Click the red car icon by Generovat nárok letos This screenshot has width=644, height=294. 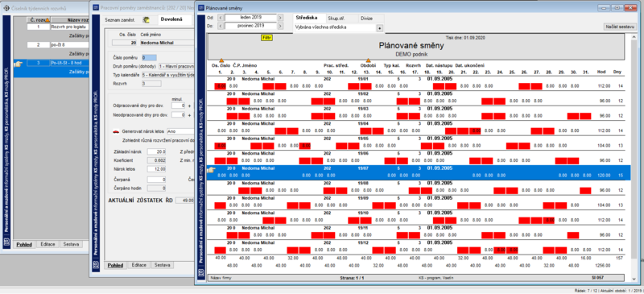[116, 131]
